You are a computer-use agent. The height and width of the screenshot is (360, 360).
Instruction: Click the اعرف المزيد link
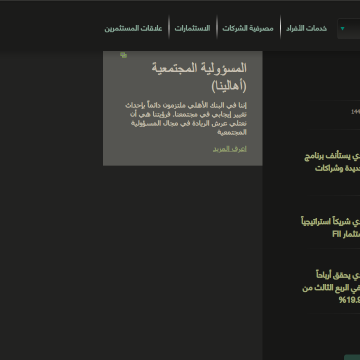coord(230,149)
